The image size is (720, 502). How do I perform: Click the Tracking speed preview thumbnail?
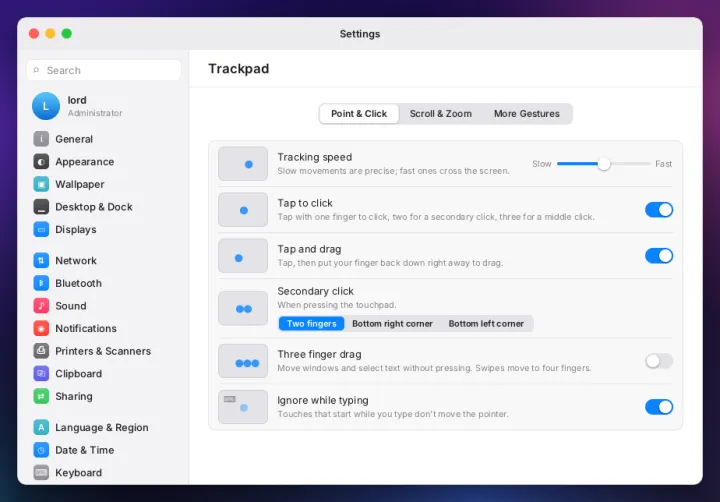(x=243, y=164)
